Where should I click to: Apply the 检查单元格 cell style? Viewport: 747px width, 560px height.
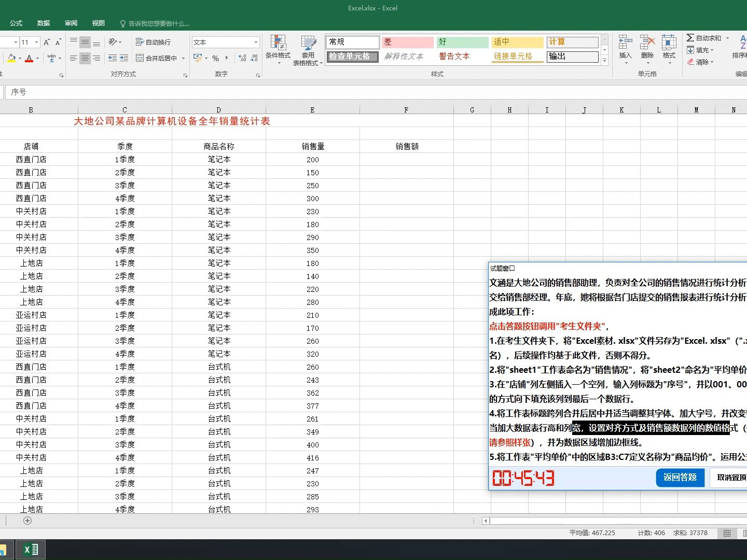tap(353, 57)
